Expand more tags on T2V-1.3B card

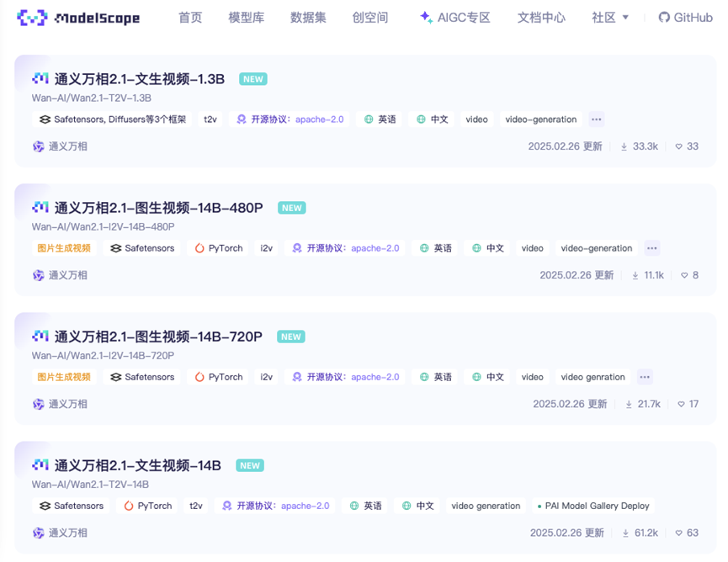(596, 119)
